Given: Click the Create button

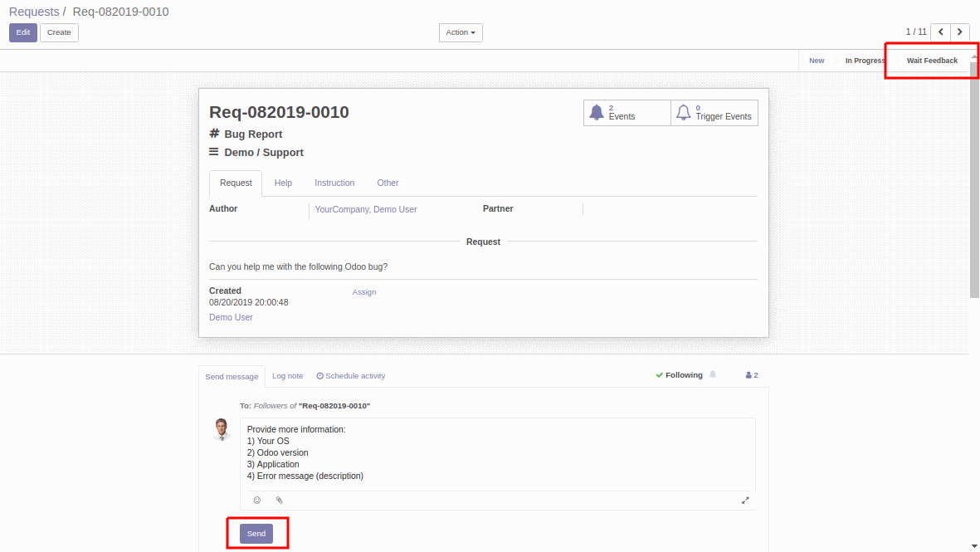Looking at the screenshot, I should tap(60, 32).
